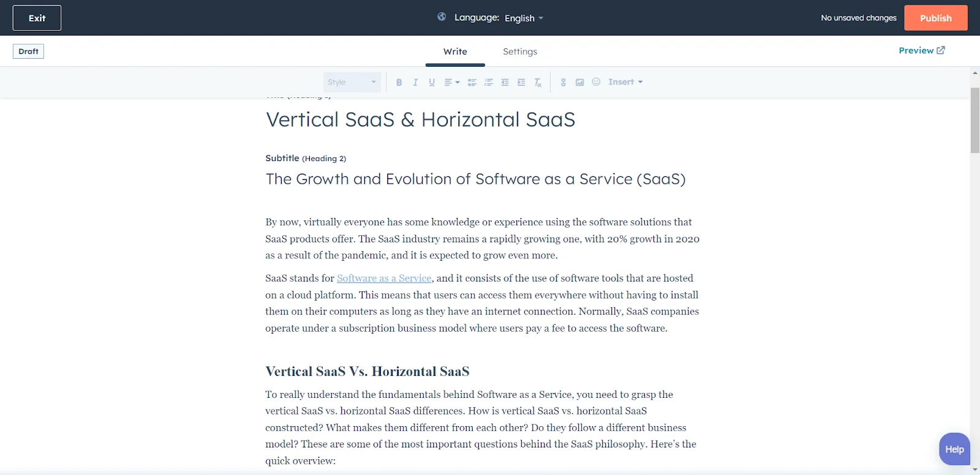Decrease indent of paragraph
The height and width of the screenshot is (475, 980).
click(x=505, y=82)
